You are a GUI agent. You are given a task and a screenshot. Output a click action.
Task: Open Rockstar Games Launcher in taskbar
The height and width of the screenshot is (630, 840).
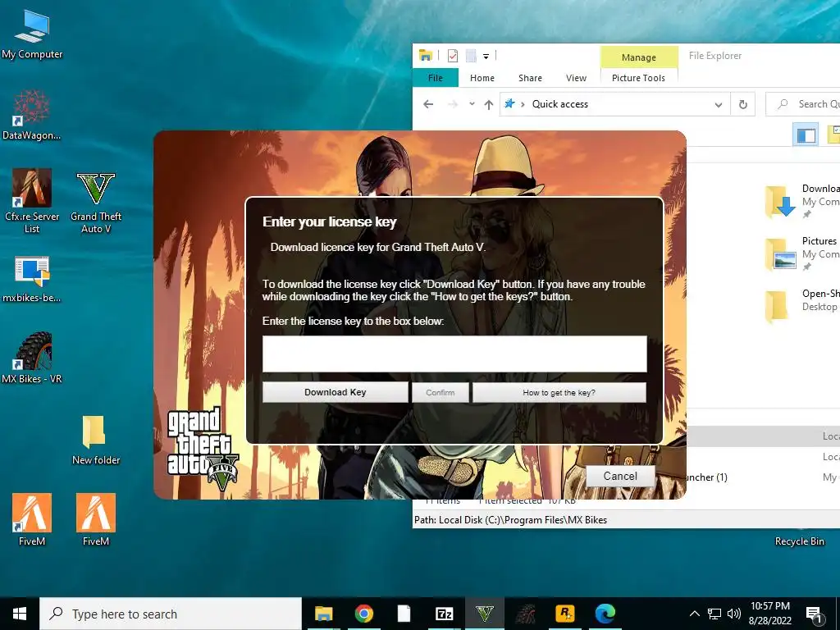pos(565,614)
